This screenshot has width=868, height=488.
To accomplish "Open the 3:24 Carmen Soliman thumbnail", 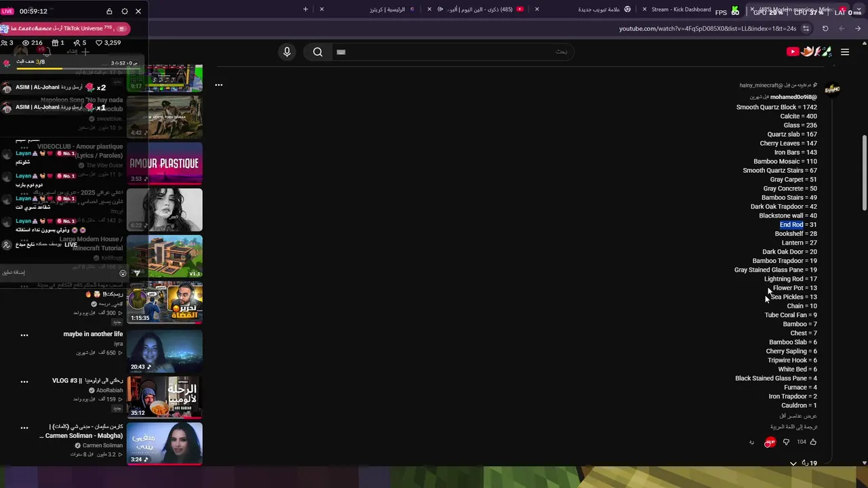I will 164,444.
